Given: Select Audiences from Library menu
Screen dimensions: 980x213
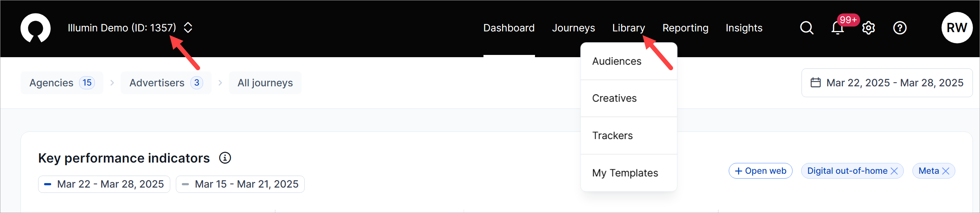Looking at the screenshot, I should click(617, 61).
